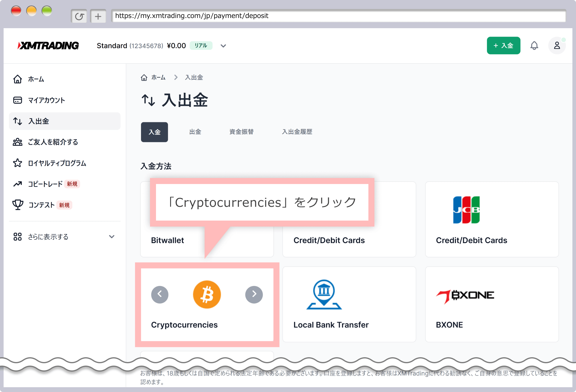
Task: Click the green ＋入金 button
Action: point(503,46)
